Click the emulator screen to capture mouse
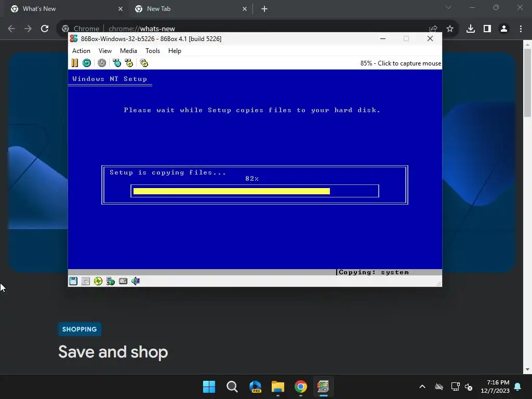 tap(255, 170)
